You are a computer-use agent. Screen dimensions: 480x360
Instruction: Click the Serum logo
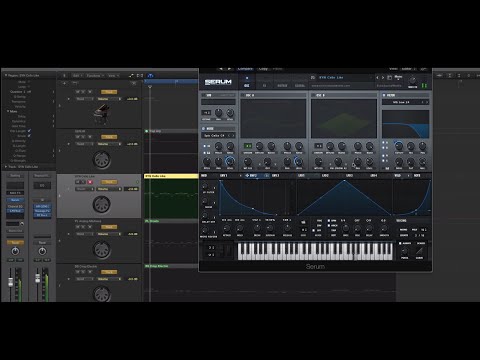click(x=218, y=82)
